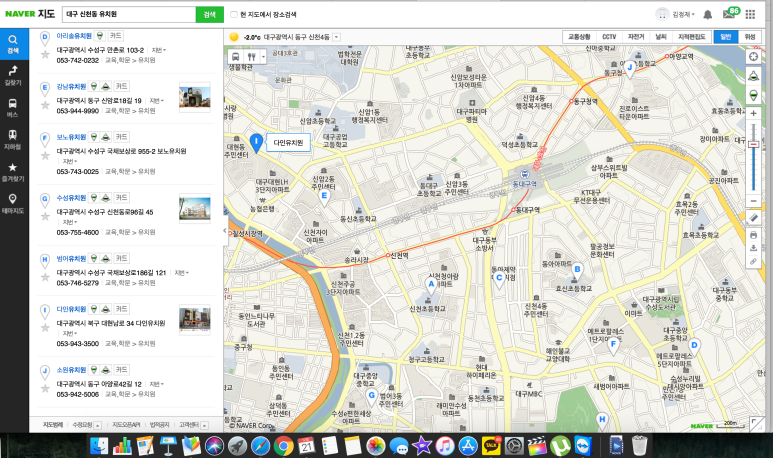Open the 검색 (search) sidebar tab
773x458 pixels.
[x=13, y=44]
